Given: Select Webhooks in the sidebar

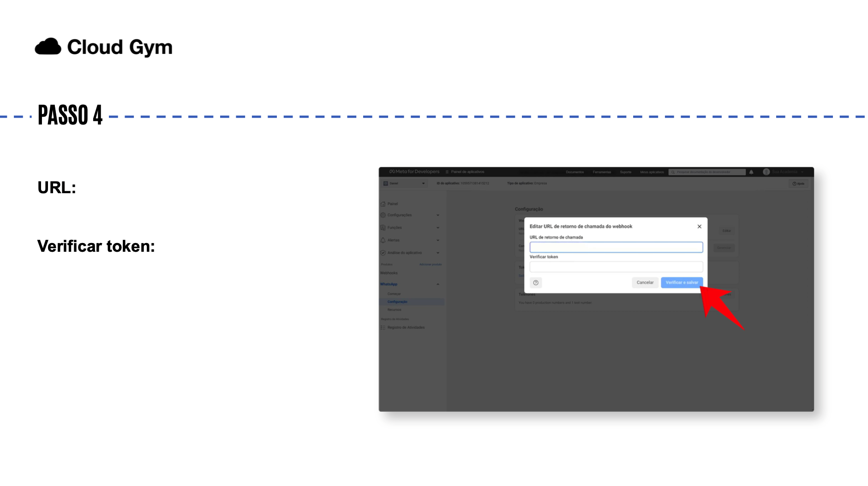Looking at the screenshot, I should [389, 273].
